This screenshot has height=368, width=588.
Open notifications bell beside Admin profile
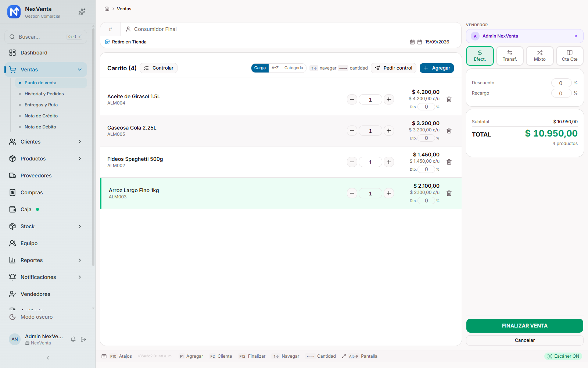[73, 339]
